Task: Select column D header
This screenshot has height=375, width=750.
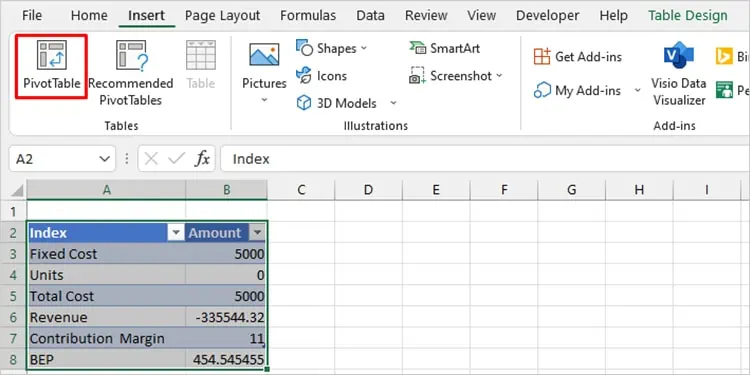Action: [x=368, y=190]
